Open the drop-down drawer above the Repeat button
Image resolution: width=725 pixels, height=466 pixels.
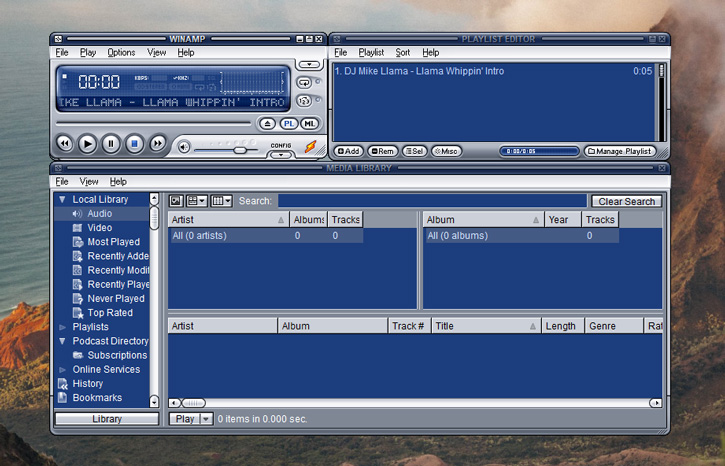(309, 65)
